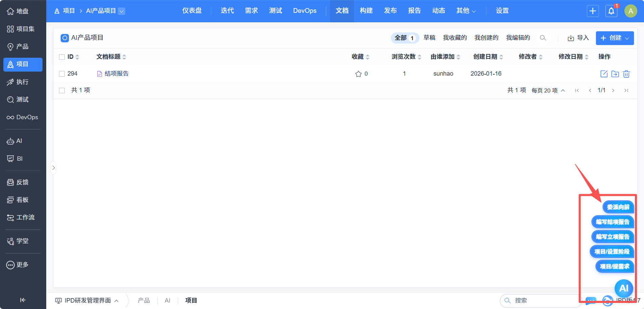Screen dimensions: 644x309
Task: Check the footer checkbox beside 共 1 项
Action: (62, 91)
